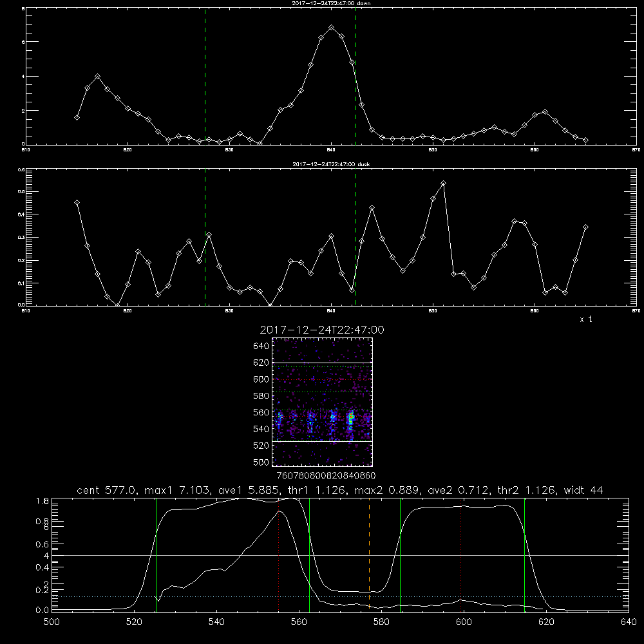Click spectrogram y-axis label 580
This screenshot has width=644, height=644.
tap(261, 396)
